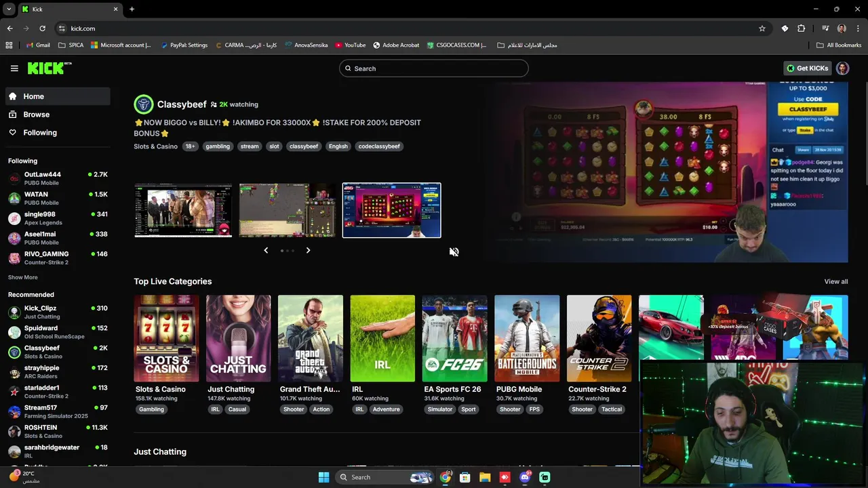The height and width of the screenshot is (488, 868).
Task: Select Browse in sidebar
Action: pos(58,115)
